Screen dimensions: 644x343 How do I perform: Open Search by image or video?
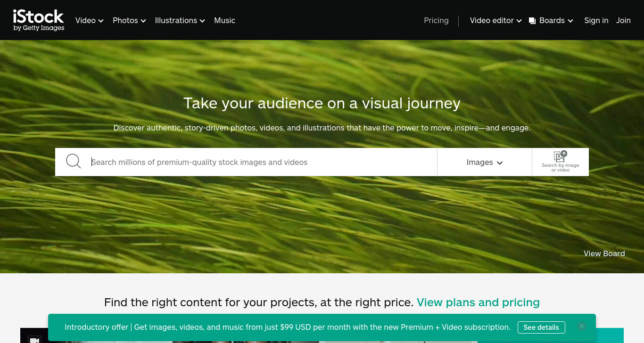click(x=560, y=162)
